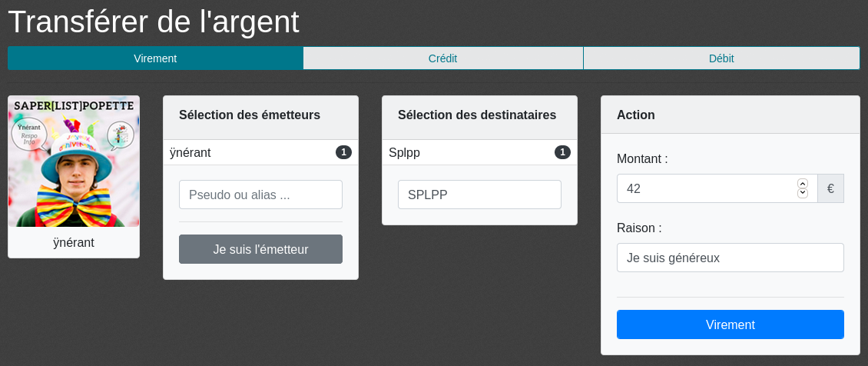The image size is (868, 366).
Task: Click the euro symbol beside Montant
Action: (830, 188)
